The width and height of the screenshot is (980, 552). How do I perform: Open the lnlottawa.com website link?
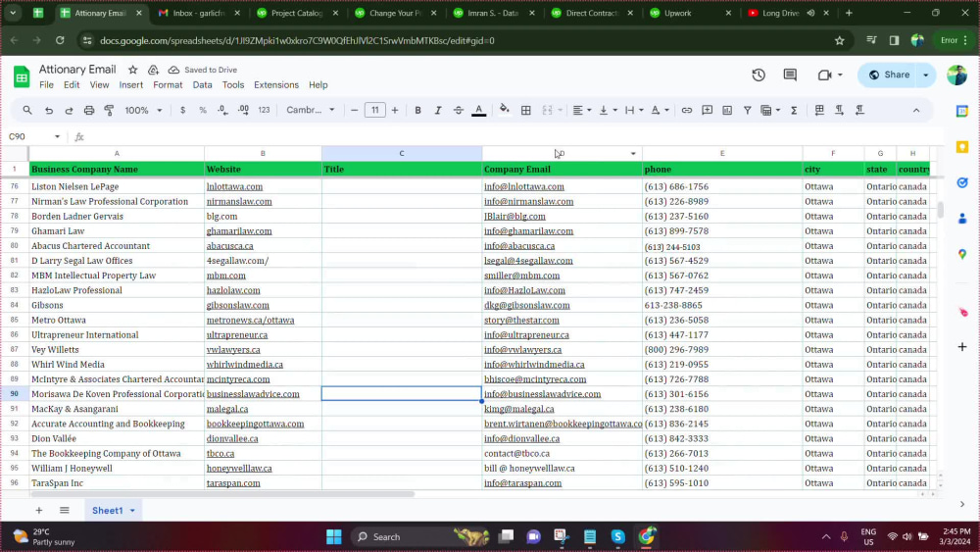[234, 187]
